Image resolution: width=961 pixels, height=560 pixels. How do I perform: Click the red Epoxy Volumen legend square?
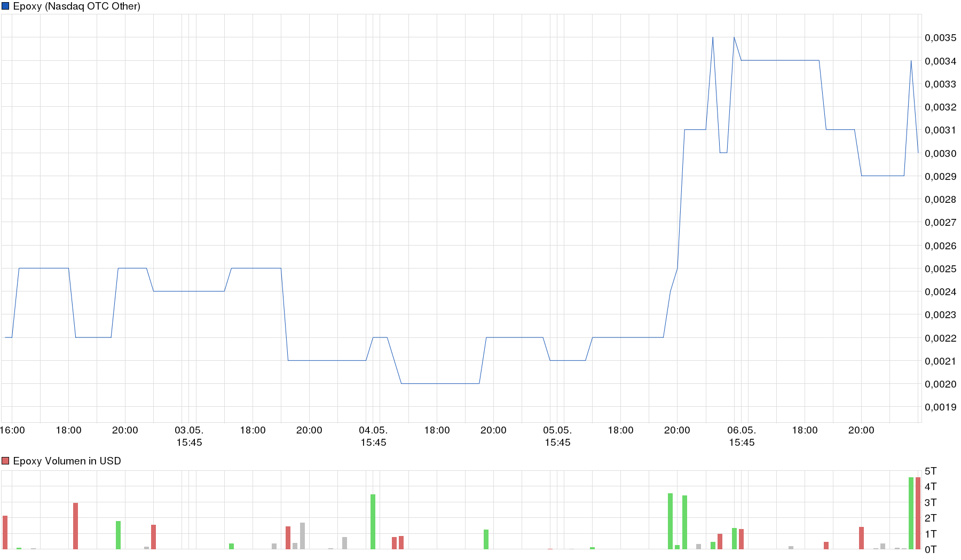(x=5, y=461)
